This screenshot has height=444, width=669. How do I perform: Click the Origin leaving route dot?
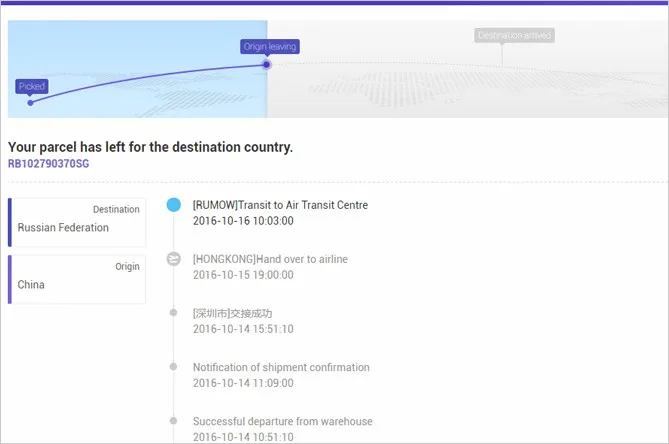[266, 65]
